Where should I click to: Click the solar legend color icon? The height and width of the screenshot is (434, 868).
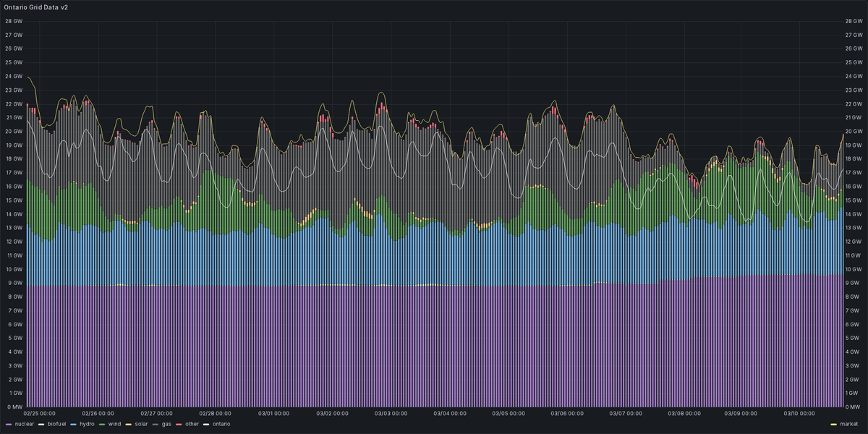point(127,425)
